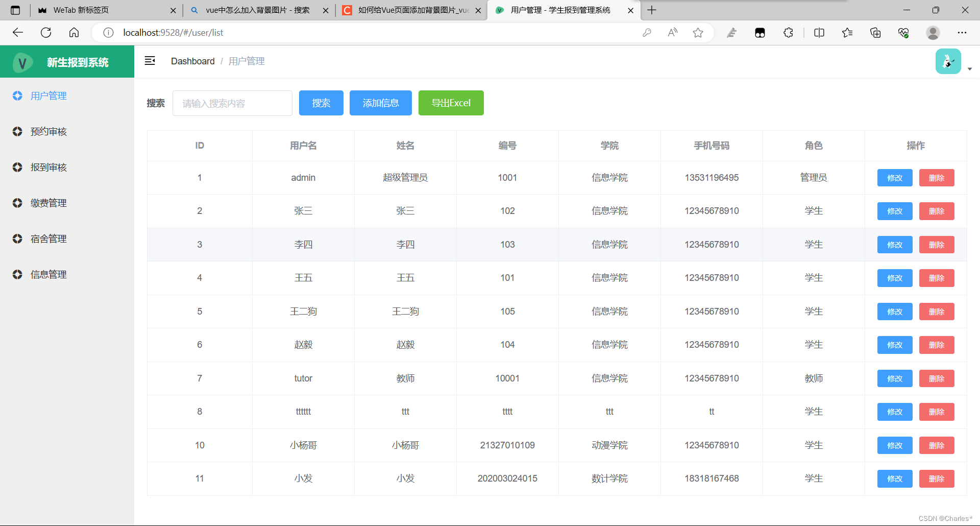Click 删除 in the 小发 row
This screenshot has height=526, width=980.
[x=937, y=479]
